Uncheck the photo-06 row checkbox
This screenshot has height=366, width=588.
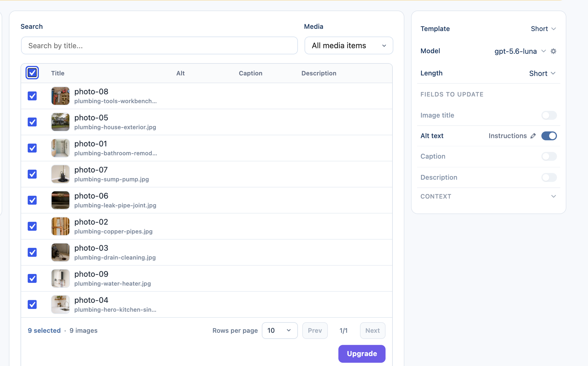click(32, 200)
